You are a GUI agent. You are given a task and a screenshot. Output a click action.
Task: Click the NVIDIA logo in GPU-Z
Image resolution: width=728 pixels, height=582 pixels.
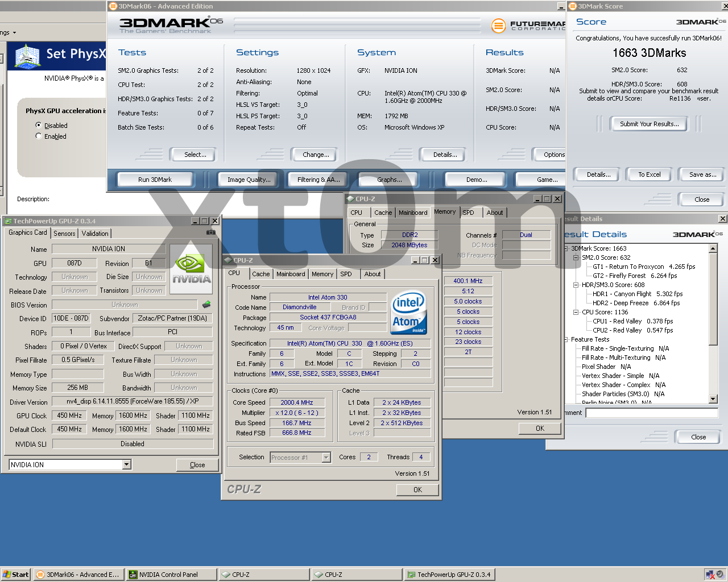click(191, 269)
